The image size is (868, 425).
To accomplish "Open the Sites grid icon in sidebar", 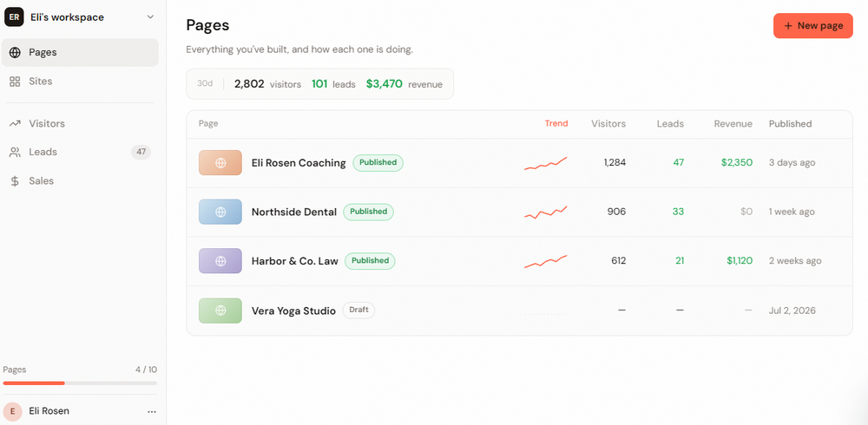I will (x=15, y=82).
